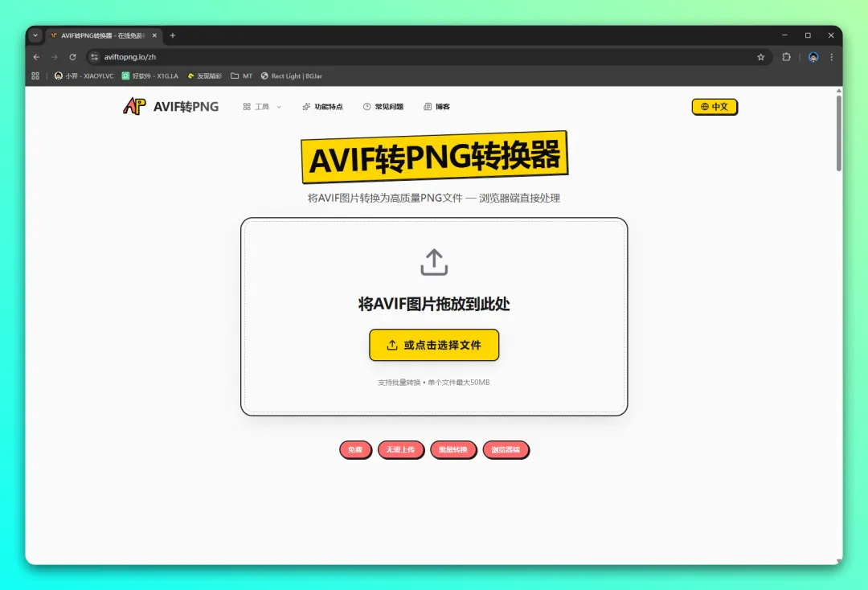Open site information icon in address bar
868x590 pixels.
click(94, 57)
